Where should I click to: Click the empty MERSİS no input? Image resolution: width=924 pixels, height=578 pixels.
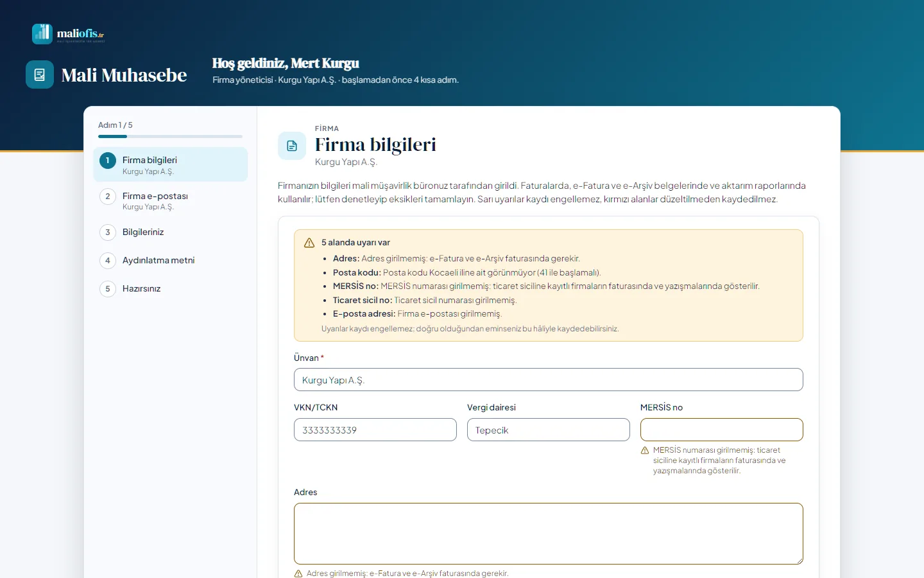pos(722,430)
